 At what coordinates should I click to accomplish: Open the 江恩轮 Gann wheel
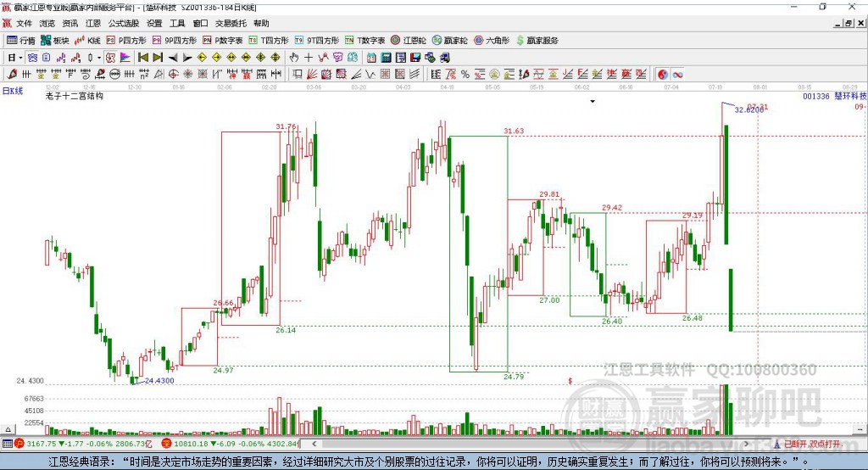coord(409,41)
